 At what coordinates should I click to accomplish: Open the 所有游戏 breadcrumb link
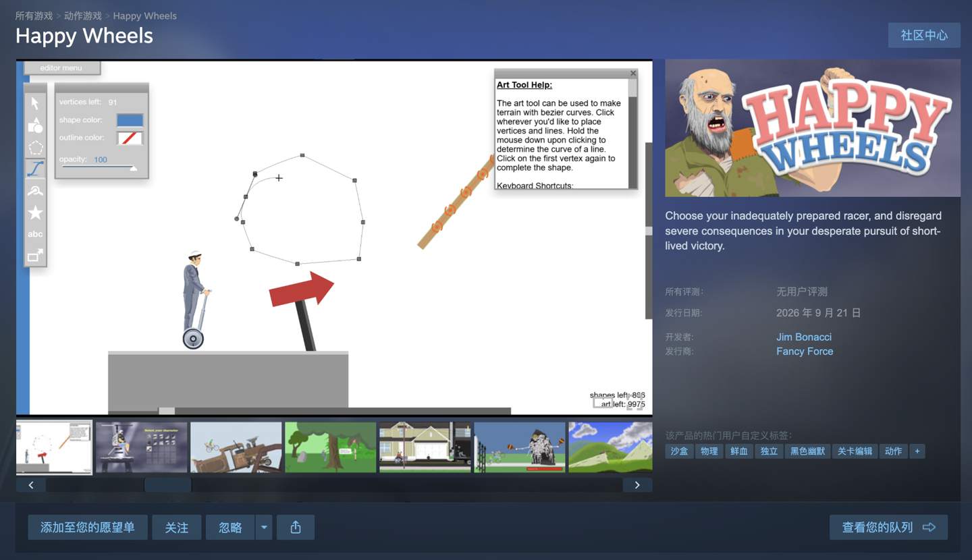[x=34, y=16]
